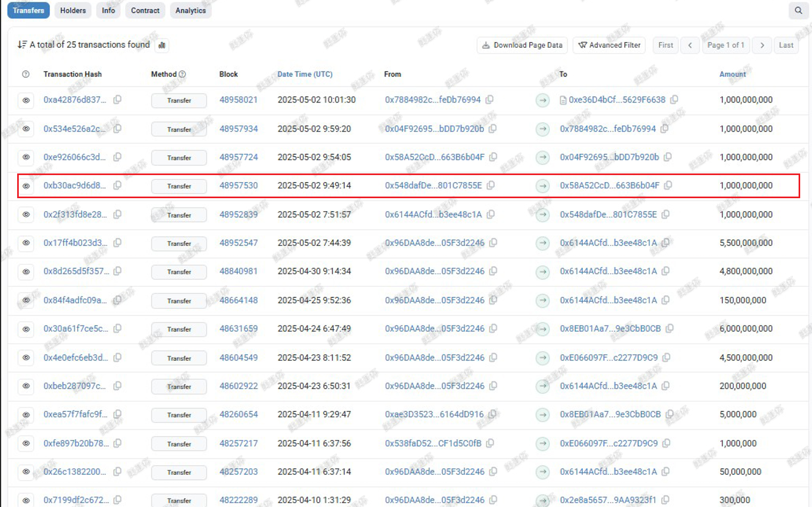Click the help icon in the table header

pyautogui.click(x=26, y=74)
